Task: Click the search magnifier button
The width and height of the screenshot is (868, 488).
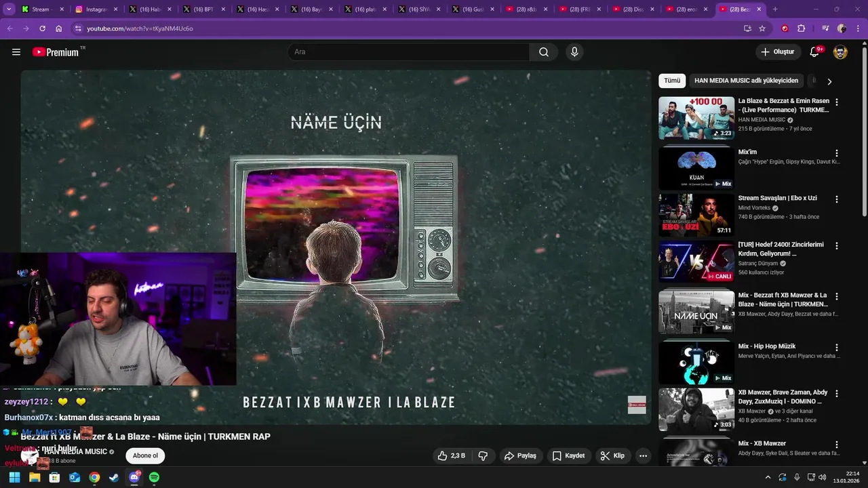Action: pos(544,52)
